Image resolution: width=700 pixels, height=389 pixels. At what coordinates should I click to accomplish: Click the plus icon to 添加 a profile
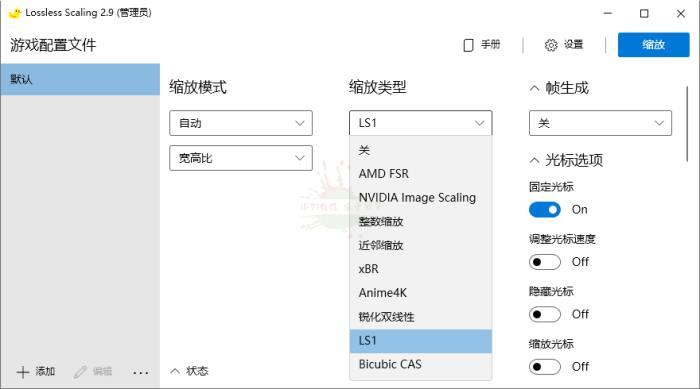coord(23,372)
